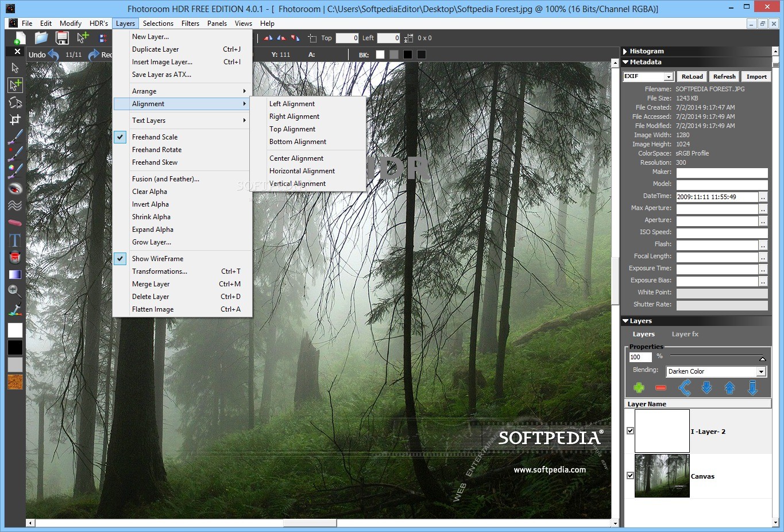Click the Redo arrow icon
This screenshot has height=532, width=784.
(x=94, y=55)
